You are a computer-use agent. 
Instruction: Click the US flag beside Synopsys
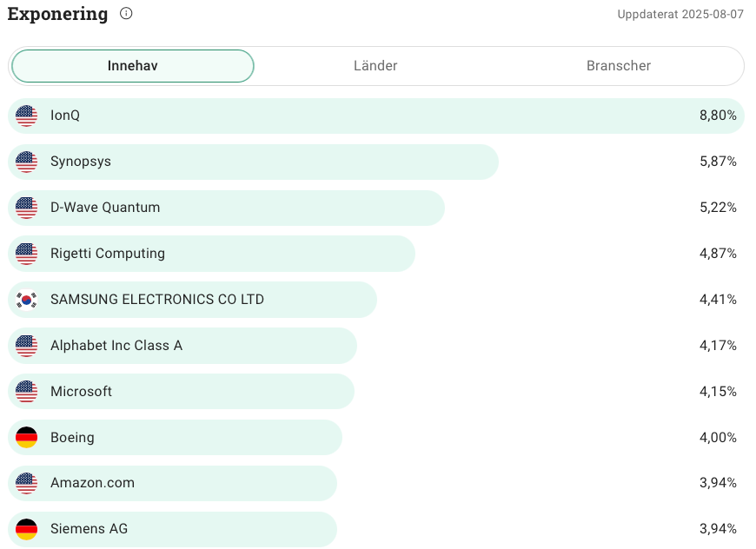pyautogui.click(x=27, y=162)
